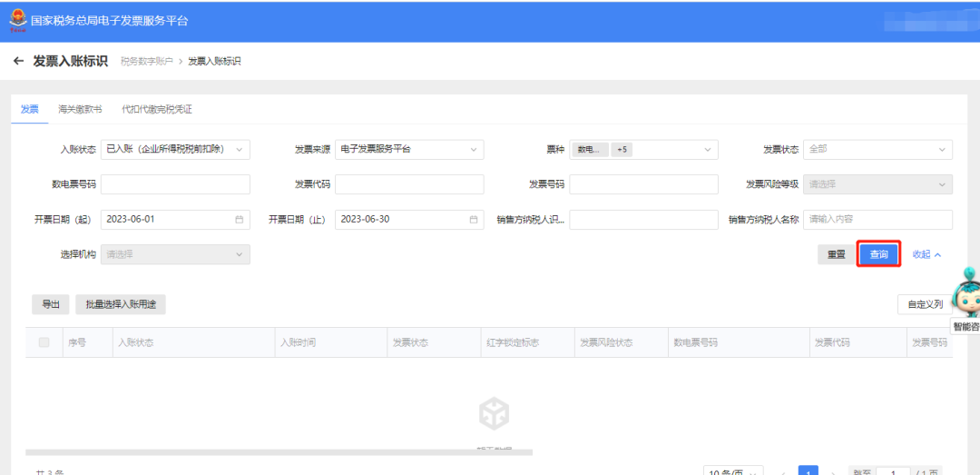Viewport: 980px width, 475px height.
Task: Click the 数电票号码 input field
Action: [175, 184]
